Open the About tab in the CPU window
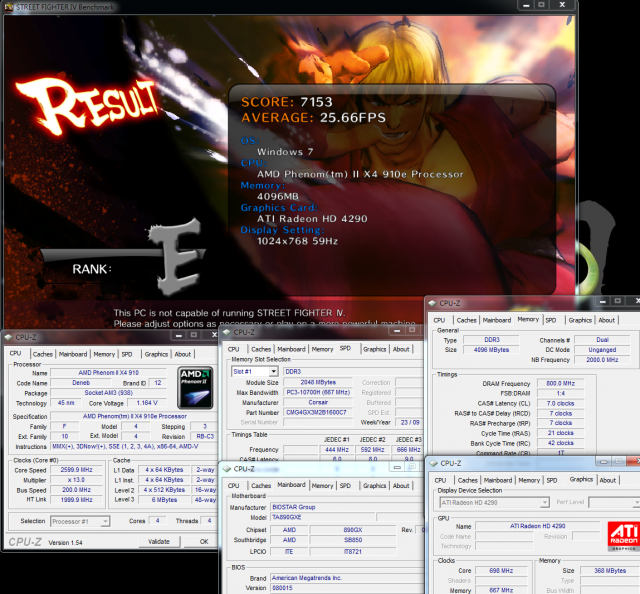Viewport: 640px width, 594px height. 182,354
